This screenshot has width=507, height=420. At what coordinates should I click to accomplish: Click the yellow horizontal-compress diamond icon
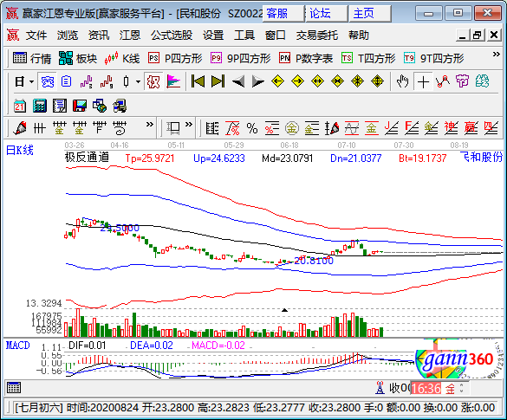point(337,81)
